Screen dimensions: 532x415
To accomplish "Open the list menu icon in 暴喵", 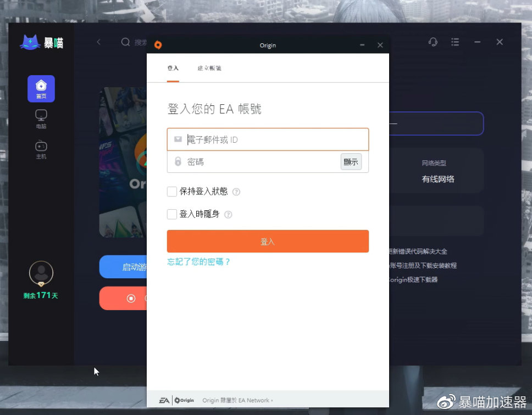I will click(x=455, y=42).
